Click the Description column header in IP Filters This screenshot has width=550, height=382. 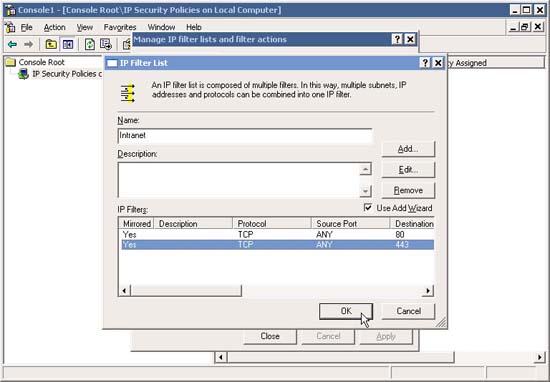pos(193,224)
